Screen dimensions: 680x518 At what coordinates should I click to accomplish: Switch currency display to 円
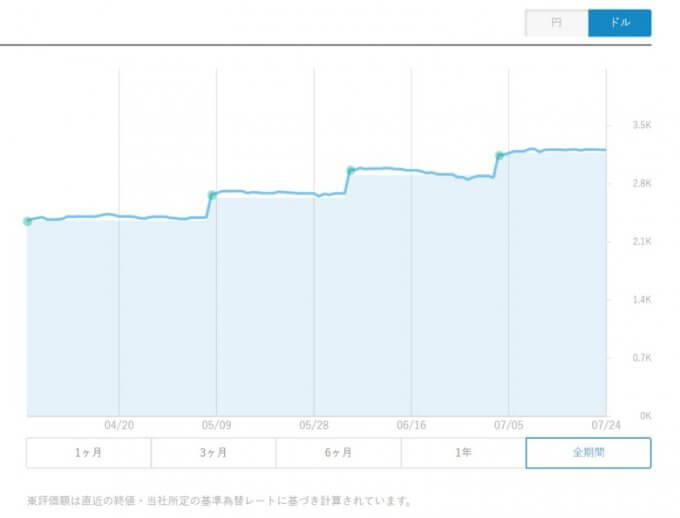(x=556, y=23)
